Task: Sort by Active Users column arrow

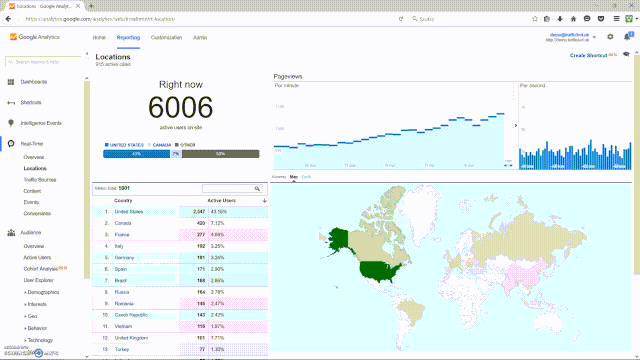Action: 264,200
